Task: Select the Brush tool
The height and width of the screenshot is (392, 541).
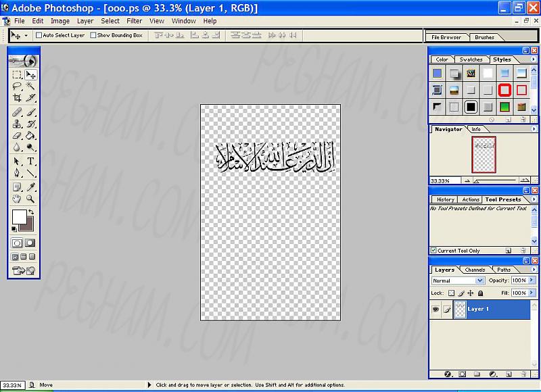Action: pyautogui.click(x=30, y=112)
